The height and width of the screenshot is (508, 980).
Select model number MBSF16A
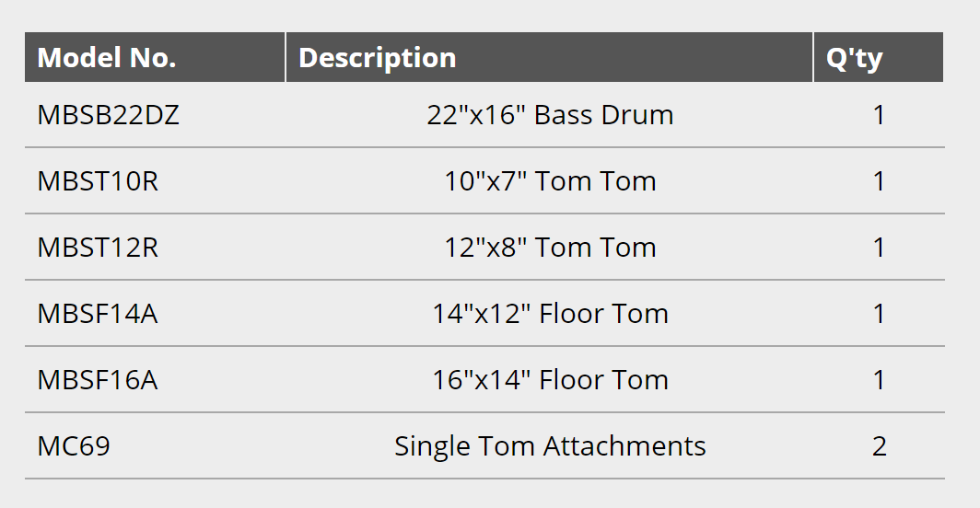(98, 380)
